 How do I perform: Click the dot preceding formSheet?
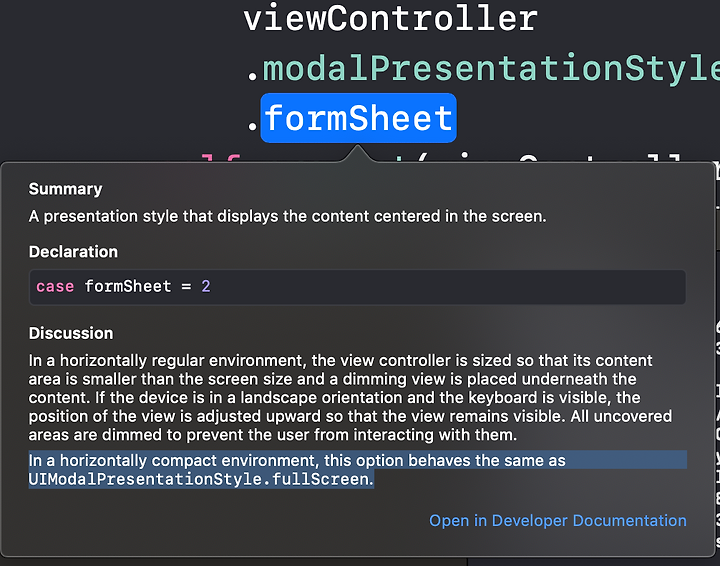pyautogui.click(x=252, y=124)
